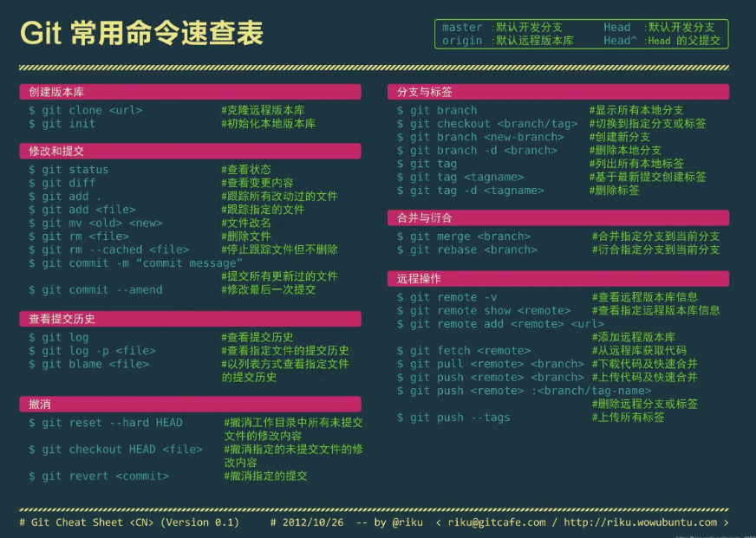Click '# Git Cheat Sheet <CN>' footer text
Screen dimensions: 756x538
point(87,522)
